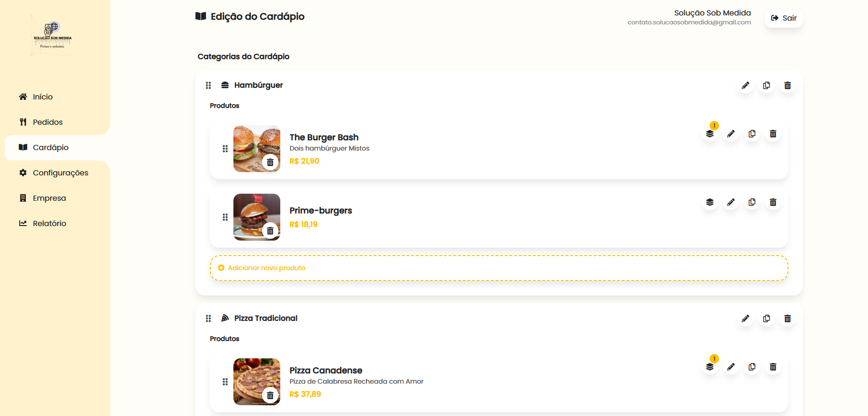
Task: Duplicate the Prime-burgers product
Action: click(x=752, y=202)
